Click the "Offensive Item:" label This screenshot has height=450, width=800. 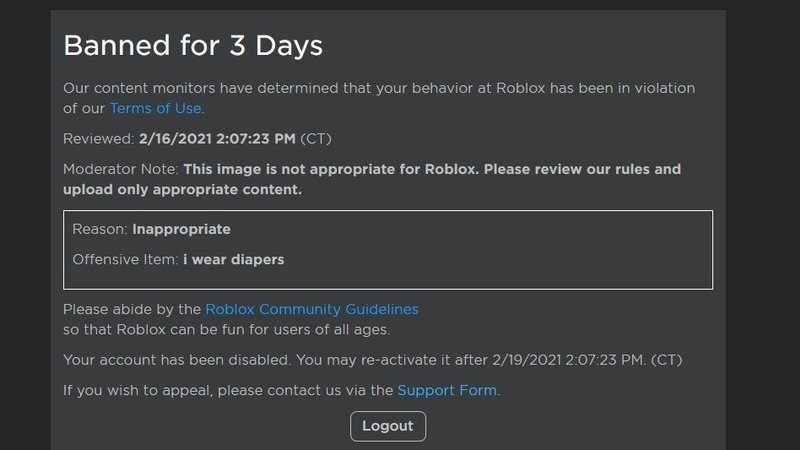(127, 260)
